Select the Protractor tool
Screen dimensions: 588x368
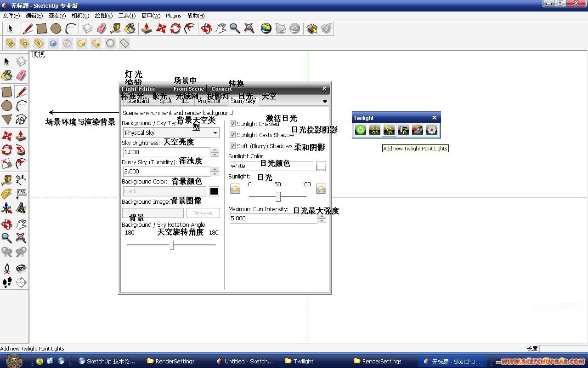pyautogui.click(x=7, y=194)
